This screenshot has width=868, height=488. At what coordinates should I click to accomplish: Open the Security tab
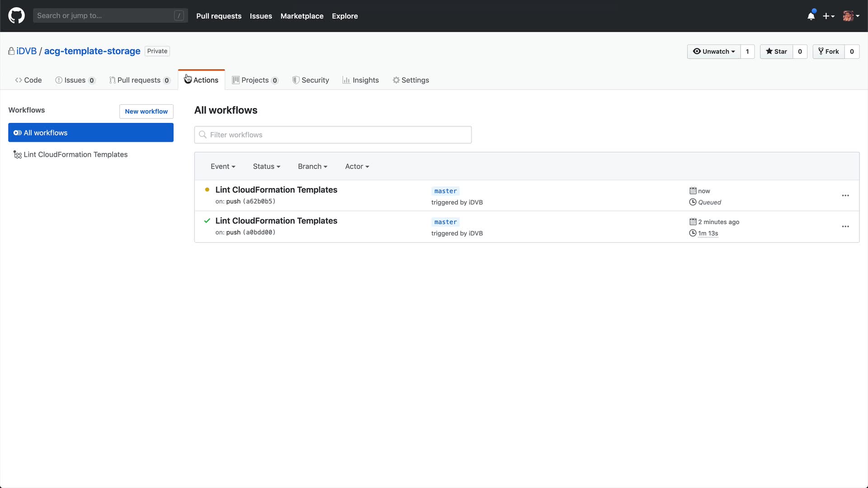click(311, 80)
